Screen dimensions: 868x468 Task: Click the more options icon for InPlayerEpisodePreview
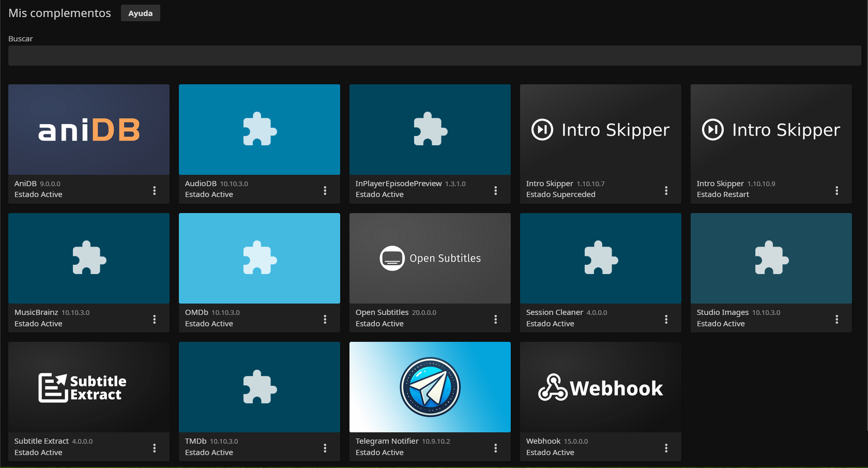click(x=495, y=190)
